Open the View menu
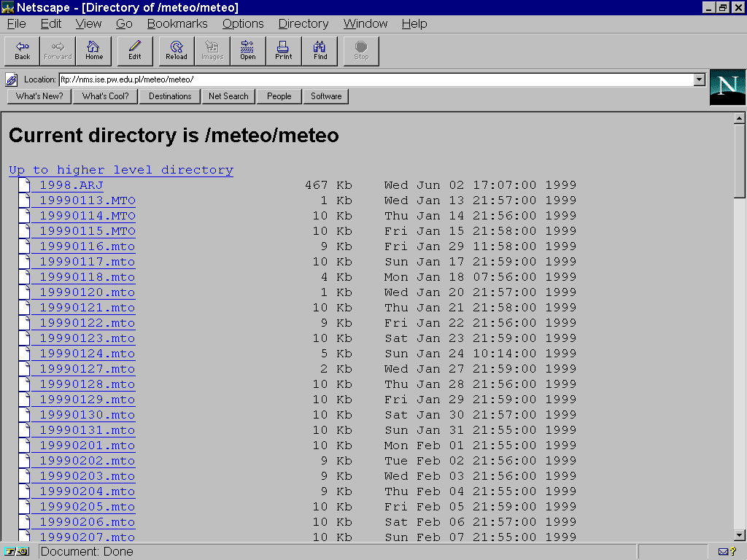 [x=88, y=24]
